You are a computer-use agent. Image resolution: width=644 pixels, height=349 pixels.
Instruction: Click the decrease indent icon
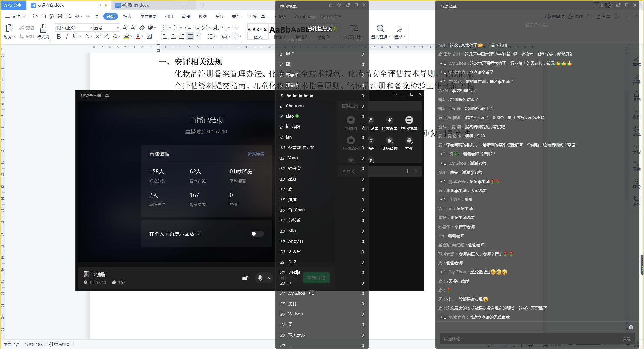click(188, 28)
